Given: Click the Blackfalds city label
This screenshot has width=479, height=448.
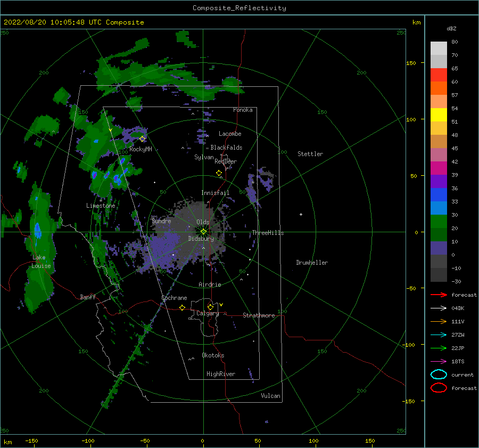Looking at the screenshot, I should pos(226,148).
